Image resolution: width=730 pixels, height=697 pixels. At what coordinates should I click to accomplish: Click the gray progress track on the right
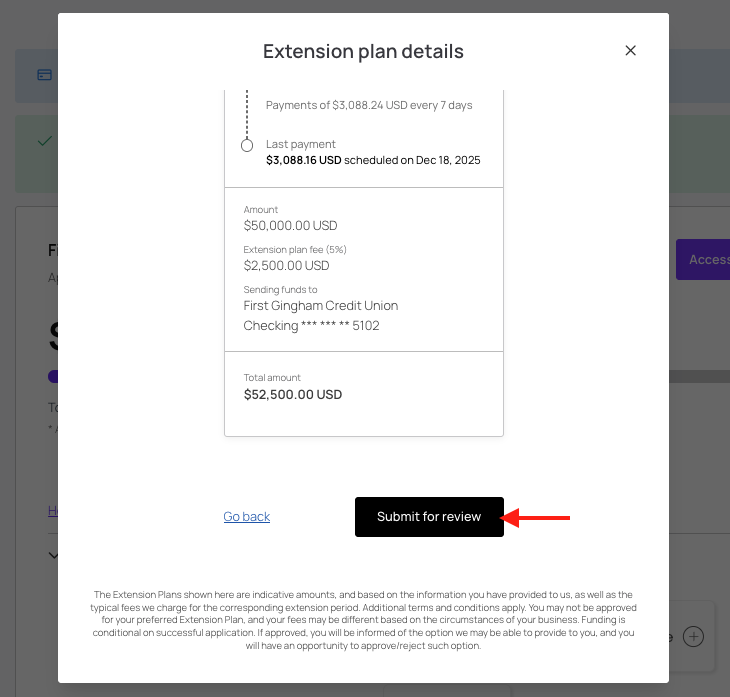pyautogui.click(x=699, y=376)
